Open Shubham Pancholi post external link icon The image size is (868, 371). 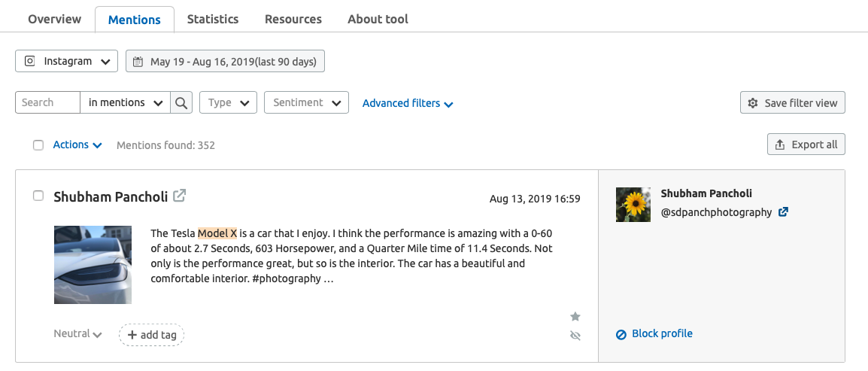click(179, 196)
